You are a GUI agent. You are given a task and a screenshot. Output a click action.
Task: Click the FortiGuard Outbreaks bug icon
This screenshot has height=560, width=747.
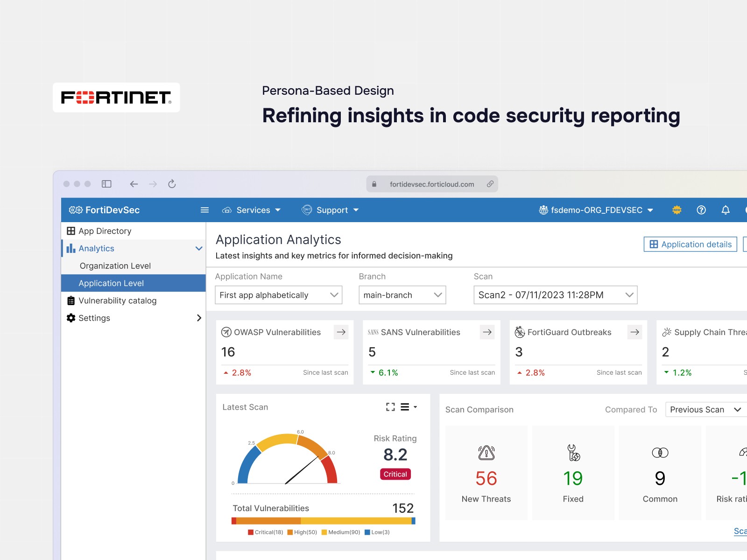point(520,332)
